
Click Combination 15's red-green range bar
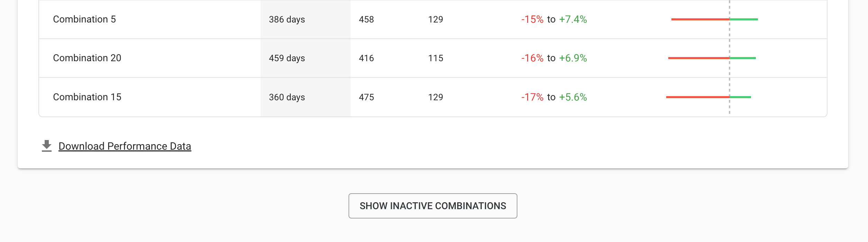pos(708,97)
